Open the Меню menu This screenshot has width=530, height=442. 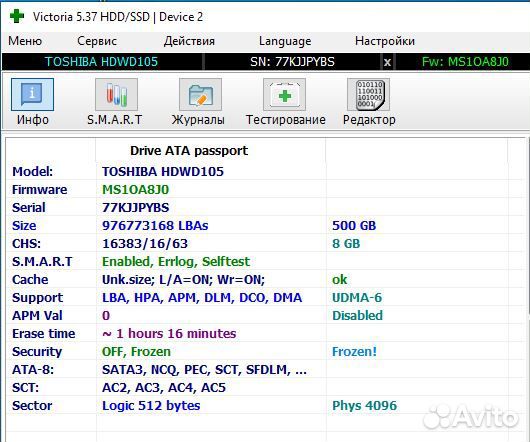[x=25, y=41]
